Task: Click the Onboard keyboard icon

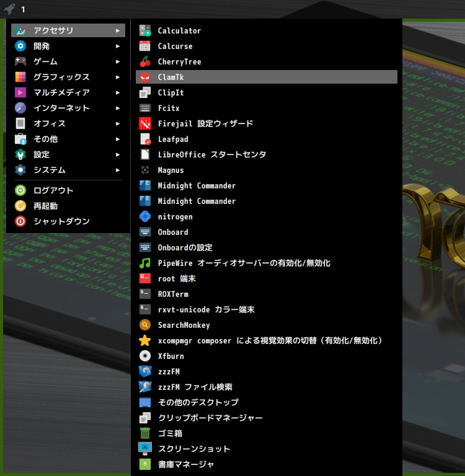Action: pos(145,232)
